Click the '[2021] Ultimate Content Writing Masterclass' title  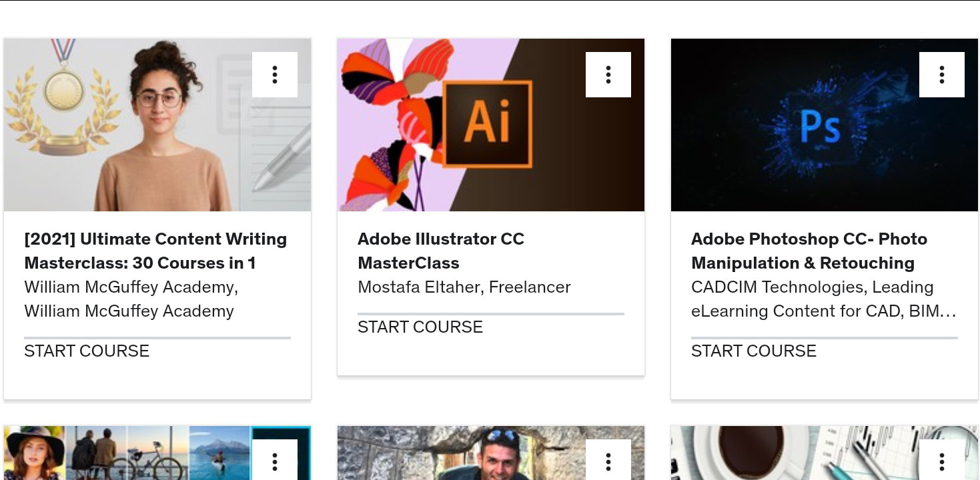point(155,251)
